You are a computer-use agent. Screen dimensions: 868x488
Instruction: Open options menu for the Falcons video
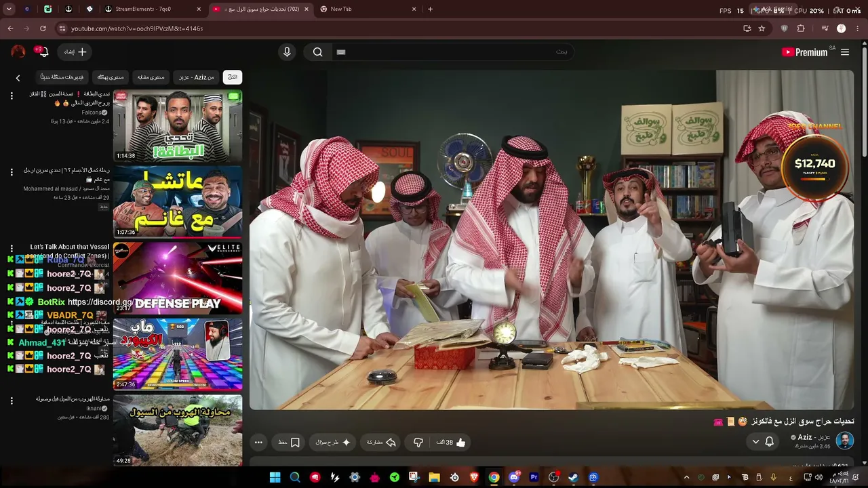point(12,96)
